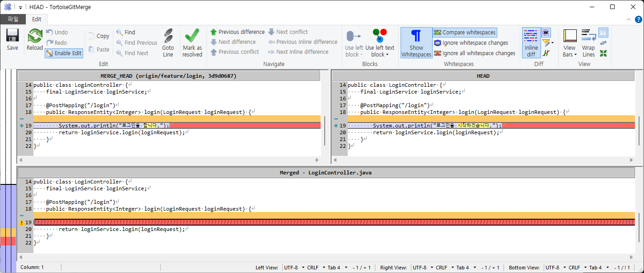Click the HEAD pane header

pos(483,76)
